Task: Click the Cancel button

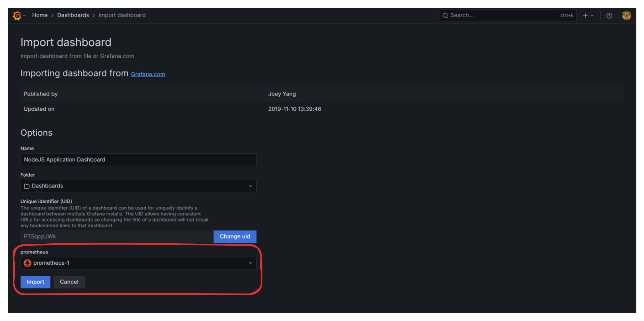Action: coord(69,282)
